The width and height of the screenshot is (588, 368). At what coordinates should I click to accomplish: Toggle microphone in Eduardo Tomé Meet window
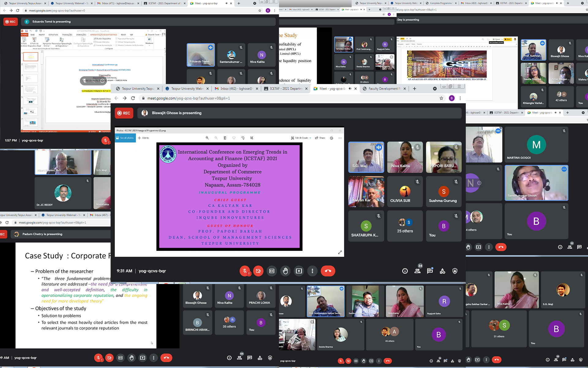105,140
